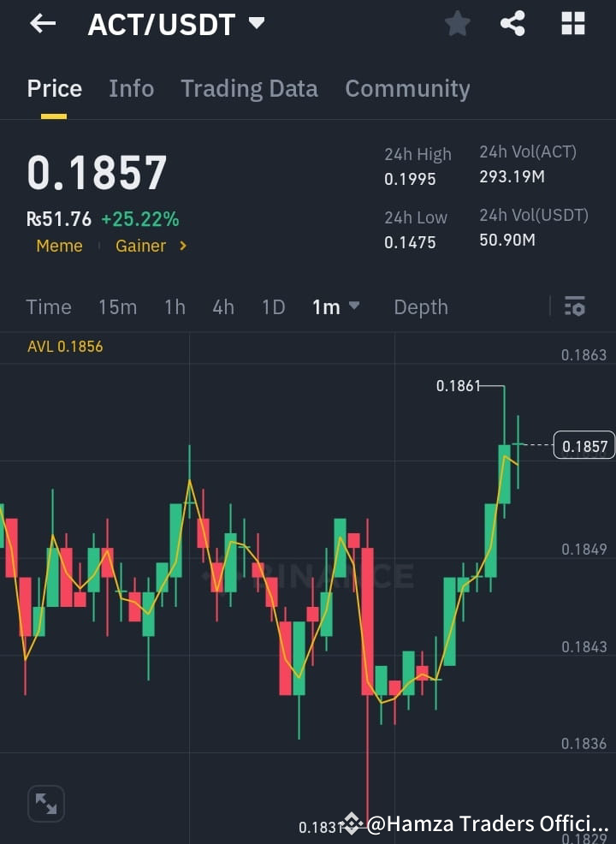The height and width of the screenshot is (844, 616).
Task: Toggle the 15m timeframe on
Action: (x=117, y=306)
